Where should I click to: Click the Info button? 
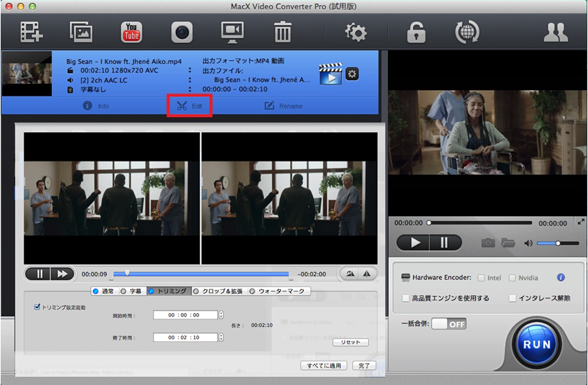(96, 106)
